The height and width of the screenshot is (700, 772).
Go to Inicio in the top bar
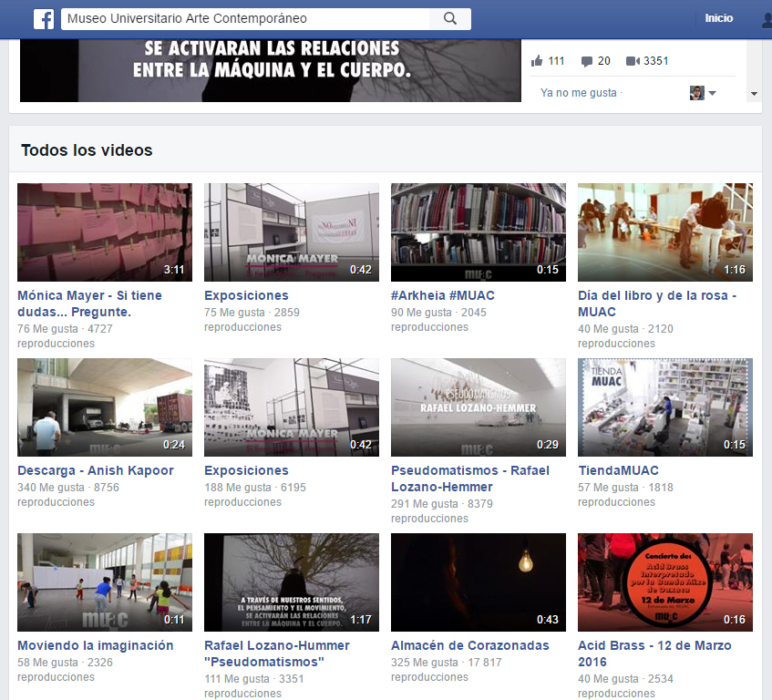coord(718,19)
